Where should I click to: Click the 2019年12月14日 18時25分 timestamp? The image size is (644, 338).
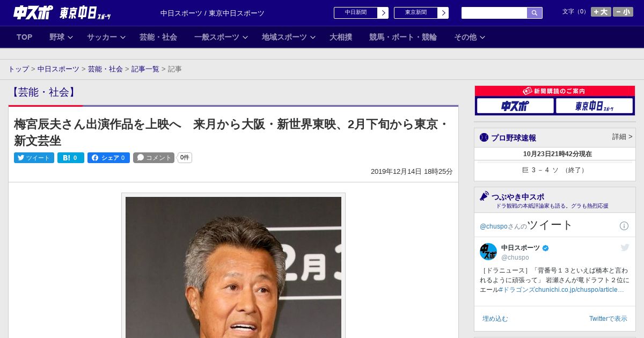[x=412, y=172]
